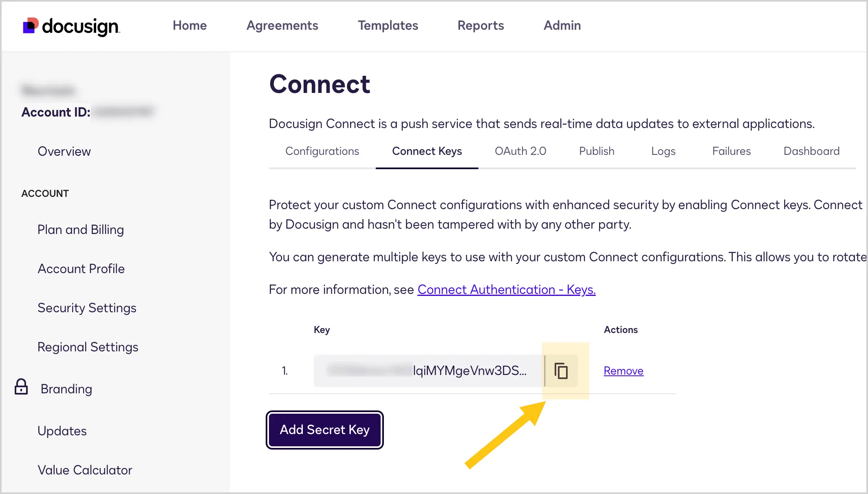The height and width of the screenshot is (494, 868).
Task: Click the secret key value field
Action: 429,370
